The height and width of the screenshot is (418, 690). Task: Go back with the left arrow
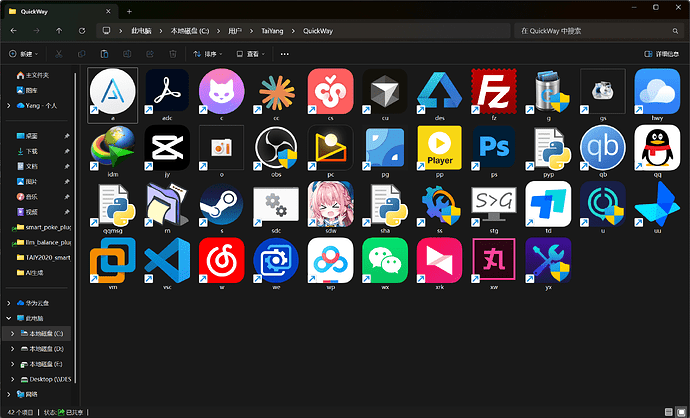coord(14,31)
